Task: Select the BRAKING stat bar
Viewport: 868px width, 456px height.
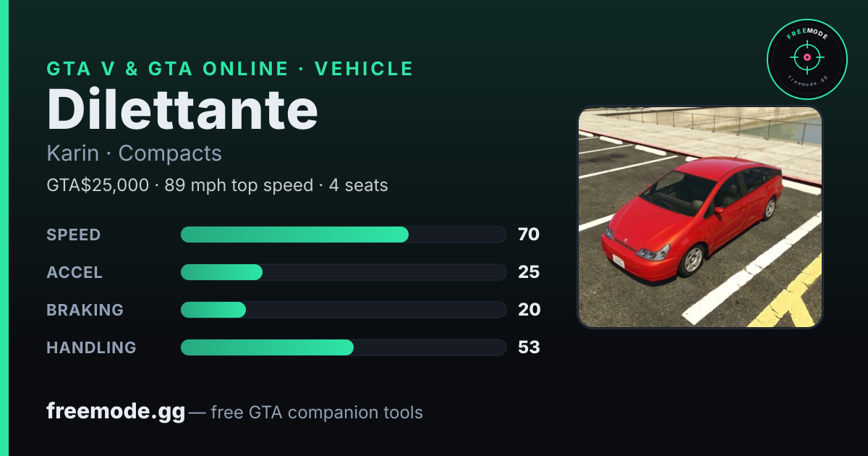Action: pos(343,310)
